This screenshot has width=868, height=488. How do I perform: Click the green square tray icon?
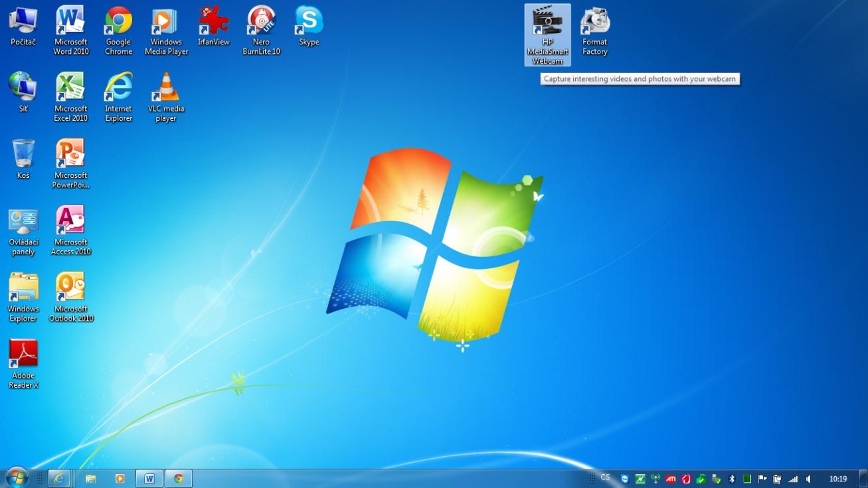(x=747, y=479)
